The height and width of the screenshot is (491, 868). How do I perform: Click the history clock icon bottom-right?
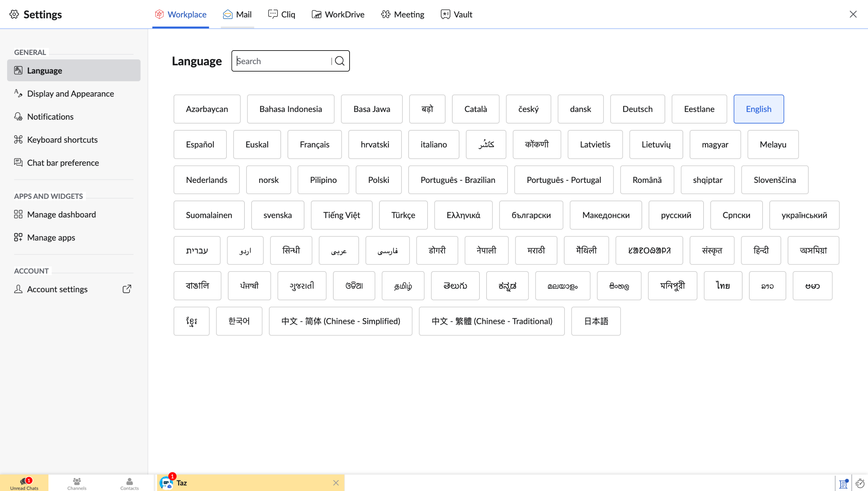tap(860, 483)
